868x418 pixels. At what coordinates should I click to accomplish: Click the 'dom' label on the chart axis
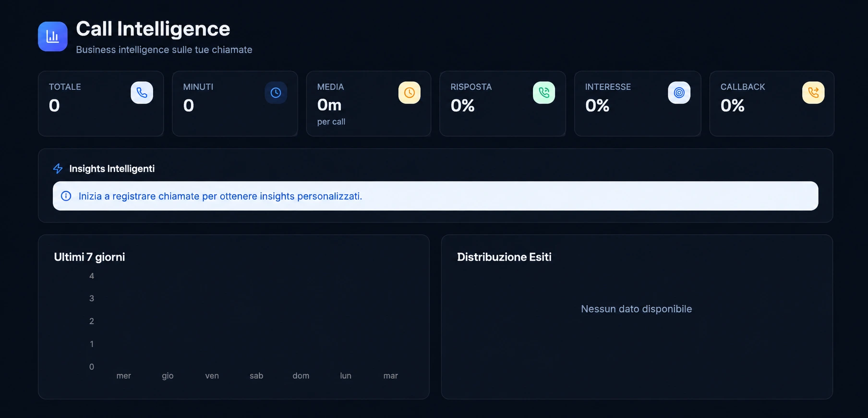pyautogui.click(x=301, y=376)
